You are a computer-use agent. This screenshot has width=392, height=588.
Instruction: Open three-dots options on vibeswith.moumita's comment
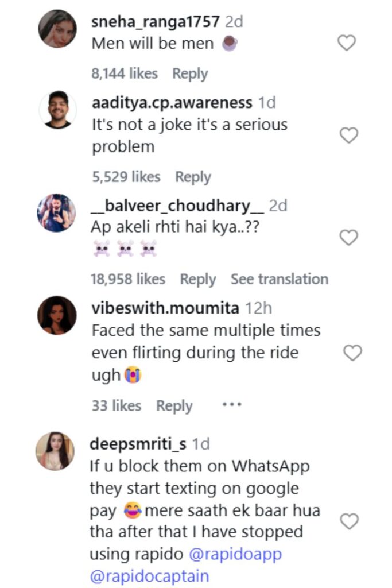tap(231, 405)
